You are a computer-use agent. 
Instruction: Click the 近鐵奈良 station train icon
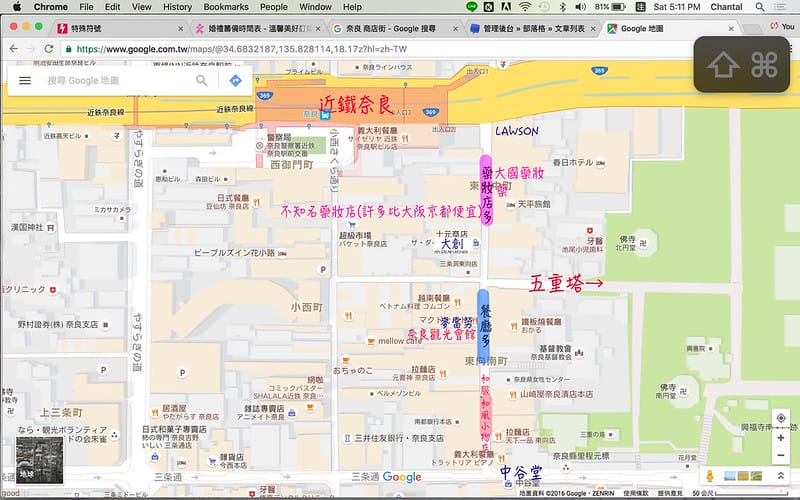pyautogui.click(x=325, y=114)
